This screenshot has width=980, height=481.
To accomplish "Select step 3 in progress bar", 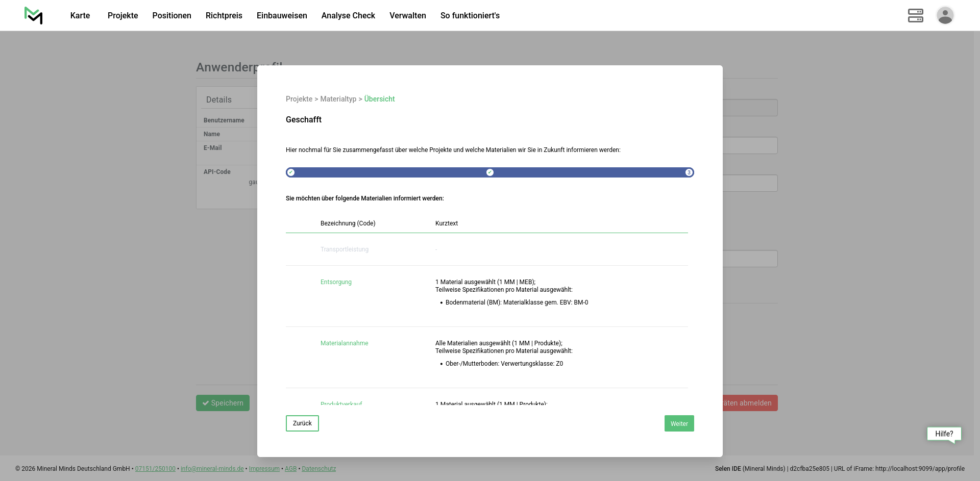I will [x=689, y=172].
